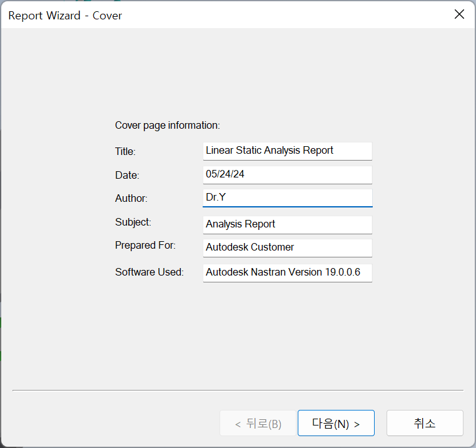This screenshot has width=476, height=448.
Task: Cancel the wizard with 취소 button
Action: click(x=425, y=423)
